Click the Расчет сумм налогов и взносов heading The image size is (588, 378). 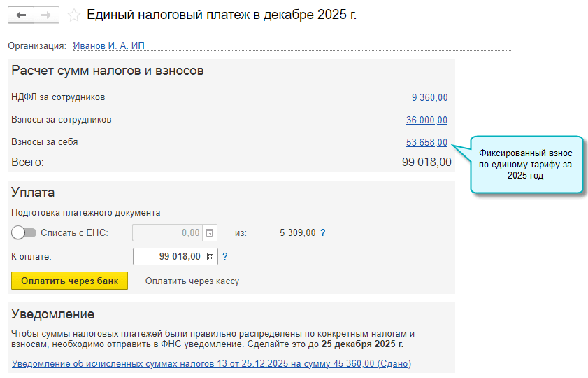108,71
